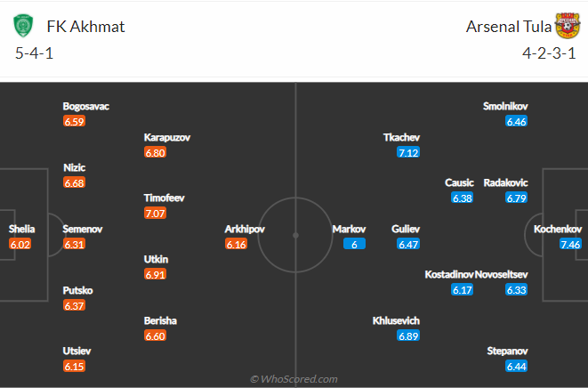
Task: Open the Arsenal Tula team name link
Action: tap(509, 27)
